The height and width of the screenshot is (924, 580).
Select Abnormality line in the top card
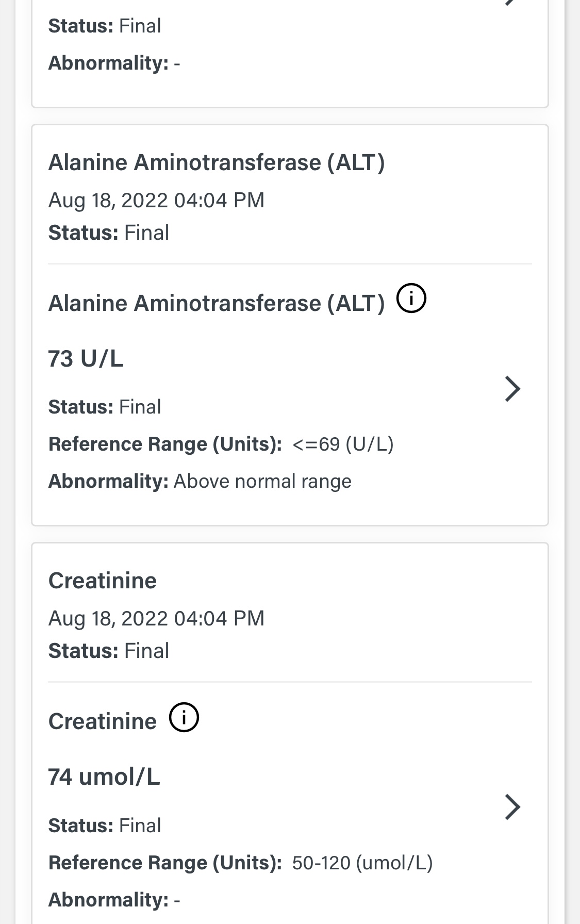[114, 63]
